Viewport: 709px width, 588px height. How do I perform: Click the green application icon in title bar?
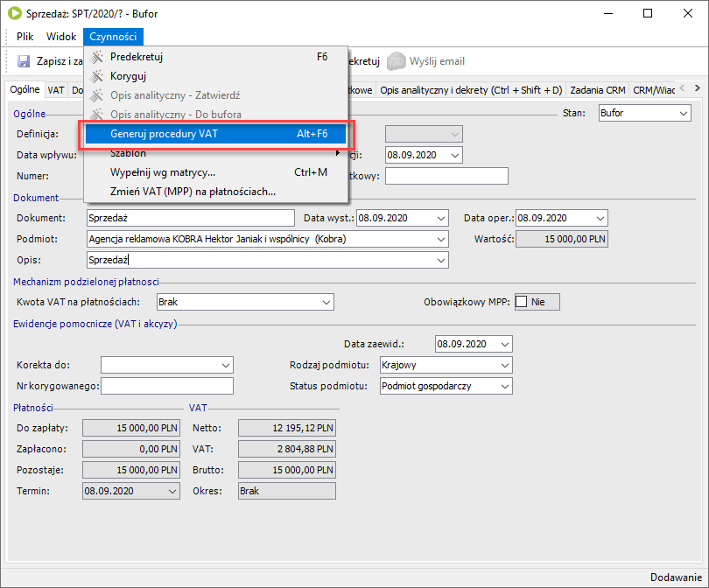(15, 13)
